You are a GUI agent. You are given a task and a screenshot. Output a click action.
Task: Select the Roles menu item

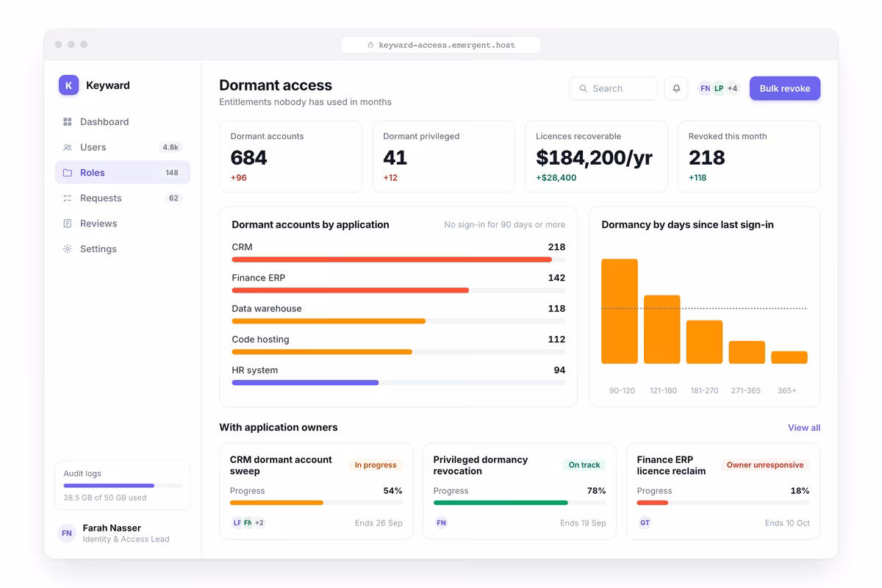click(x=123, y=173)
